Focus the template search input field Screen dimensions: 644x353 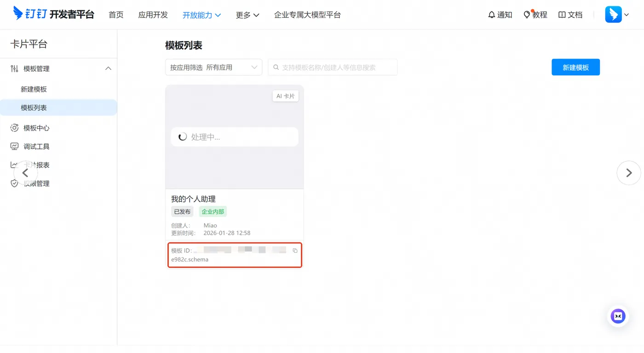point(333,67)
